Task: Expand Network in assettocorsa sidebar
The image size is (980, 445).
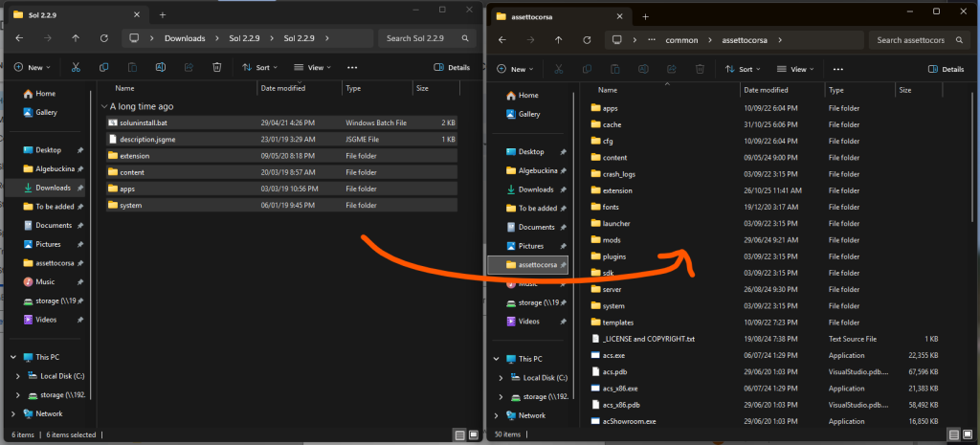Action: [x=497, y=415]
